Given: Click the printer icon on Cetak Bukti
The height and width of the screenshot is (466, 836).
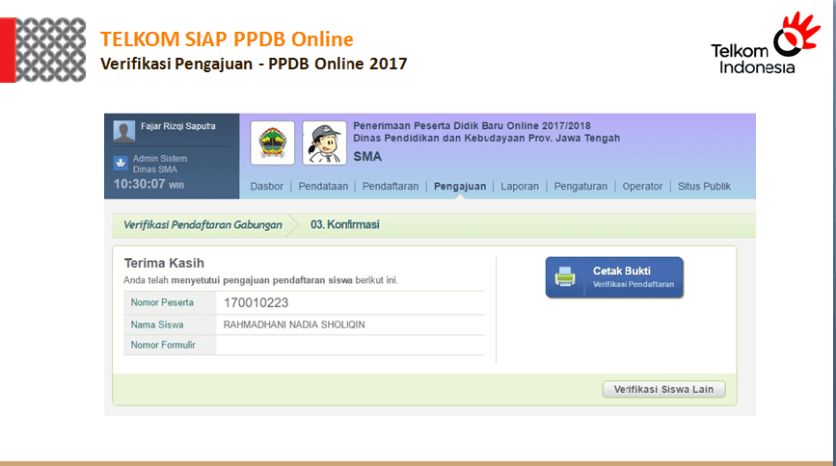Looking at the screenshot, I should tap(566, 277).
